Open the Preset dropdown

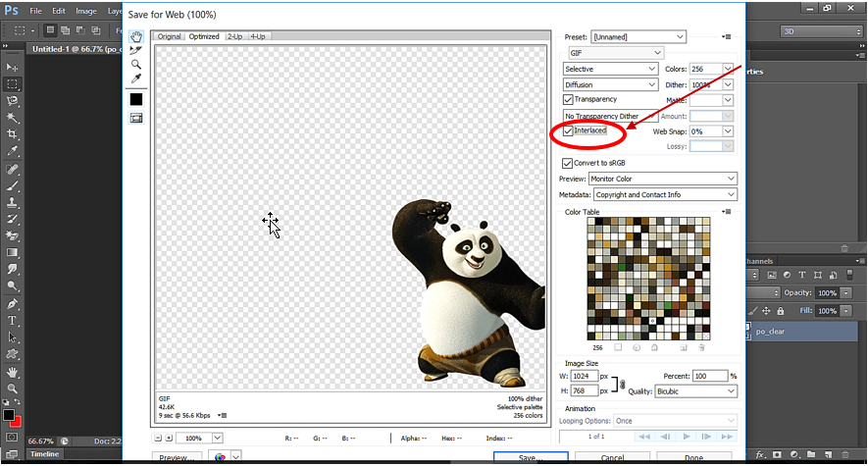click(x=638, y=37)
